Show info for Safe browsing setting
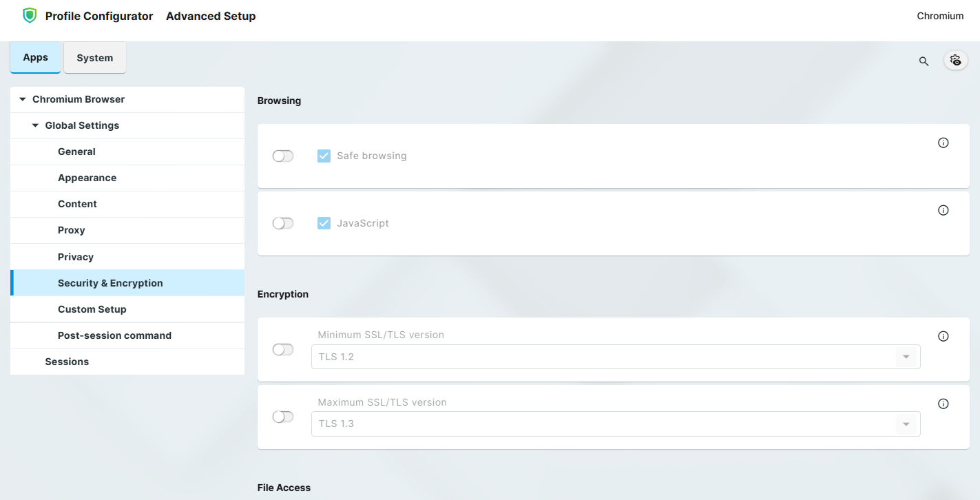This screenshot has width=980, height=500. [x=943, y=143]
